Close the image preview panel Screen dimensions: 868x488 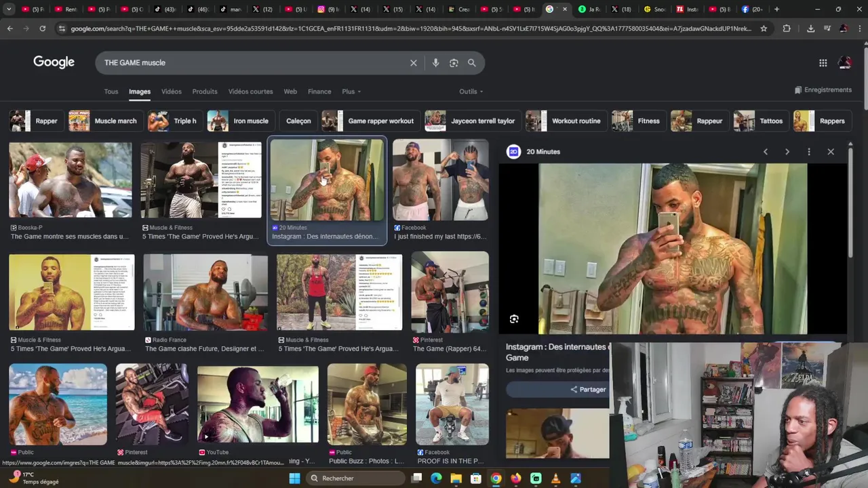pyautogui.click(x=831, y=152)
